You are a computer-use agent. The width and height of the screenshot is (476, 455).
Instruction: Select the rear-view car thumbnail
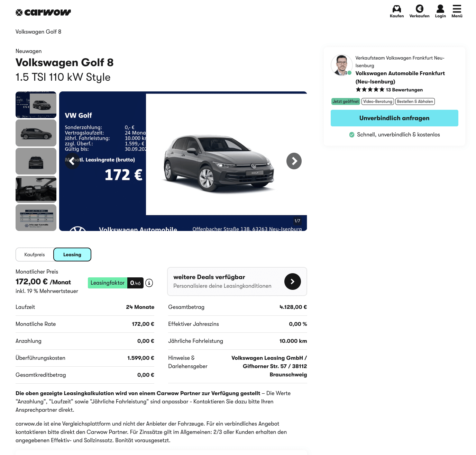tap(36, 161)
